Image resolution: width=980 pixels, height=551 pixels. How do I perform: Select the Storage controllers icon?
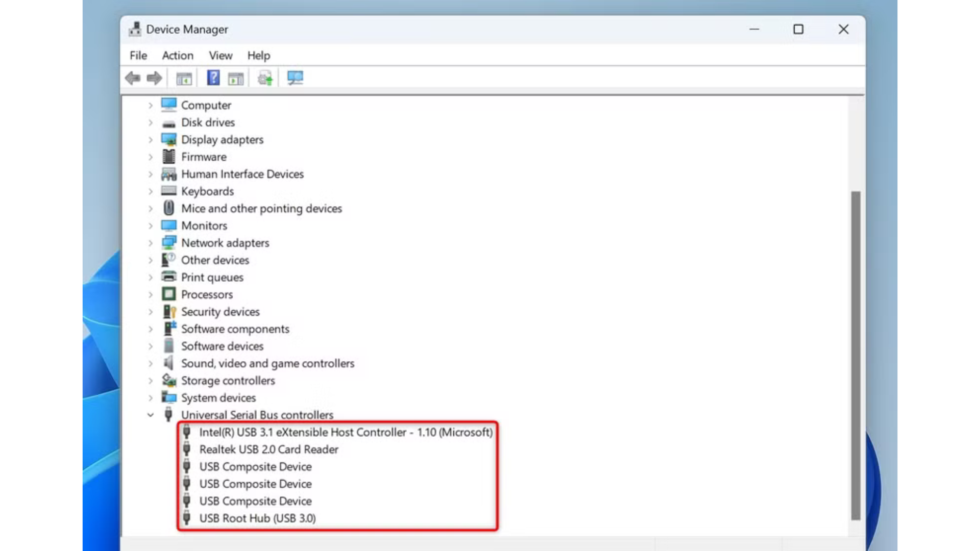click(x=169, y=380)
